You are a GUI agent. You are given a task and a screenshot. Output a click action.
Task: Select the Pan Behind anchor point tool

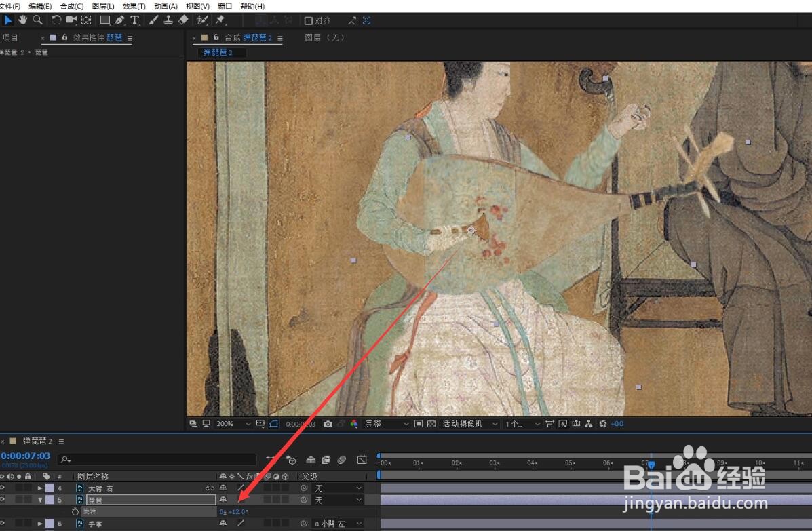coord(86,20)
